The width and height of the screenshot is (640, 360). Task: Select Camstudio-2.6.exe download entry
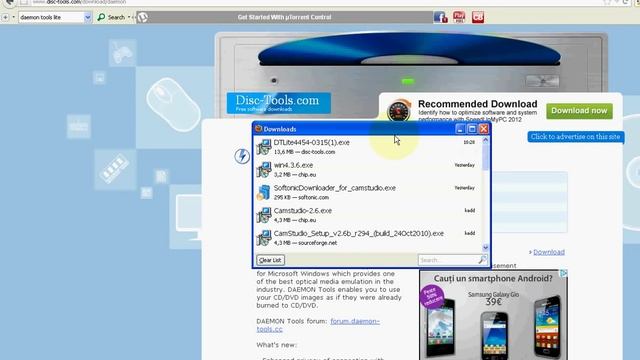click(367, 215)
